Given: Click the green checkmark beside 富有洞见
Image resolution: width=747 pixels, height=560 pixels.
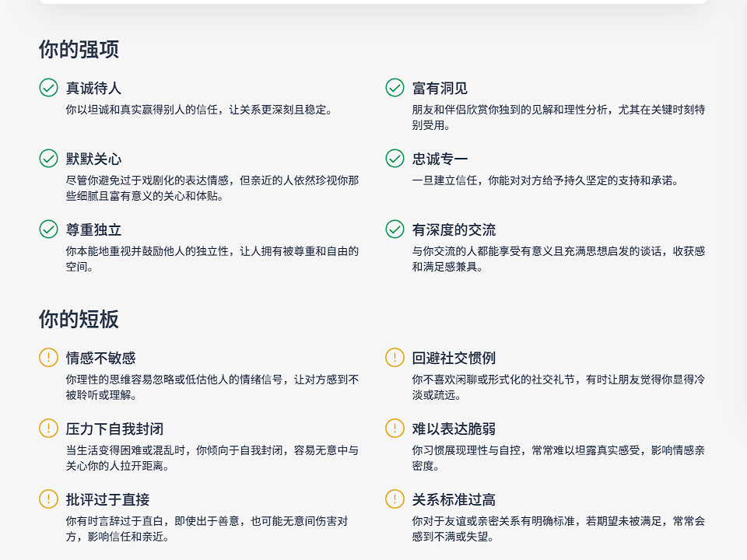Looking at the screenshot, I should (x=395, y=88).
